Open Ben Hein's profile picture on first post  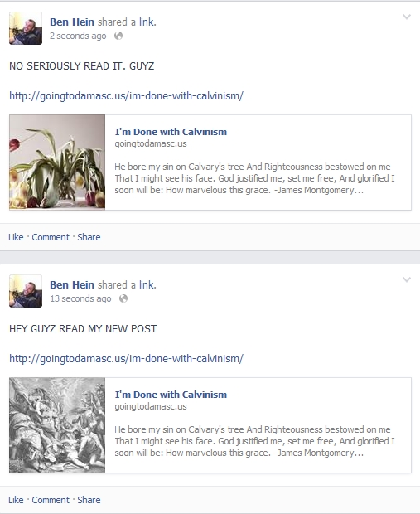pyautogui.click(x=26, y=28)
